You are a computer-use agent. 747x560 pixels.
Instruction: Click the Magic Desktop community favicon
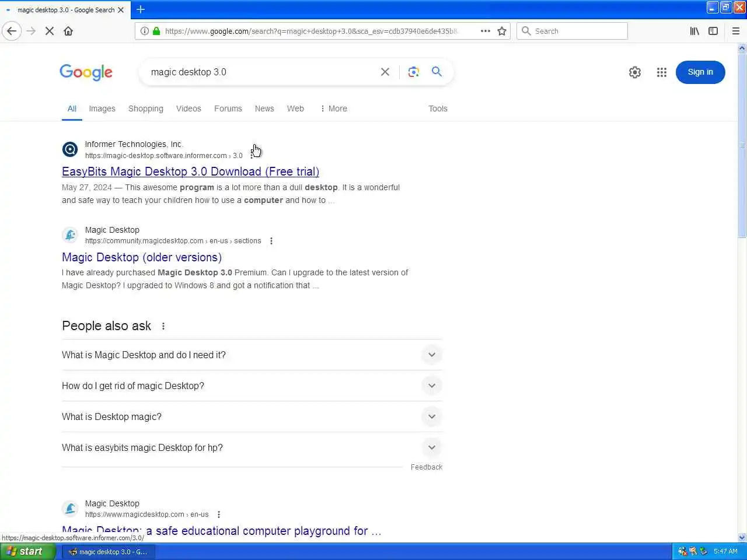coord(70,235)
